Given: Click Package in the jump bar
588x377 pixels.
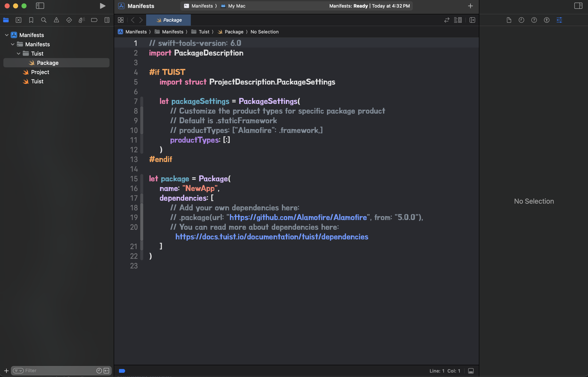Looking at the screenshot, I should 230,32.
